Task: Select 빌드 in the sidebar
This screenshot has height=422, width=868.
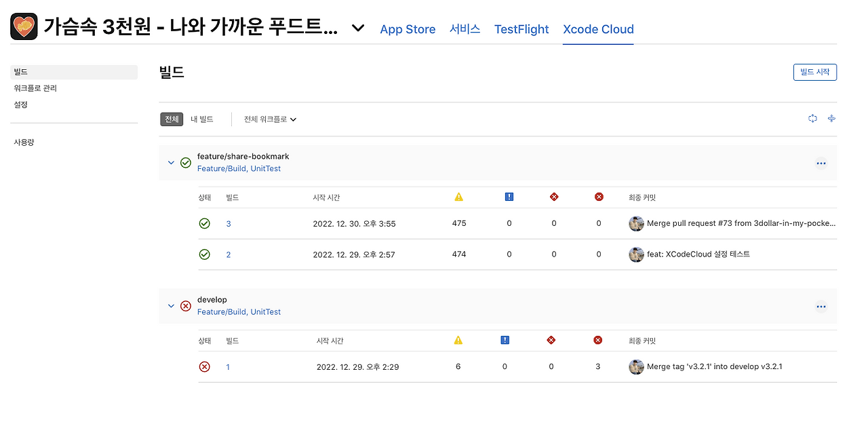Action: coord(74,72)
